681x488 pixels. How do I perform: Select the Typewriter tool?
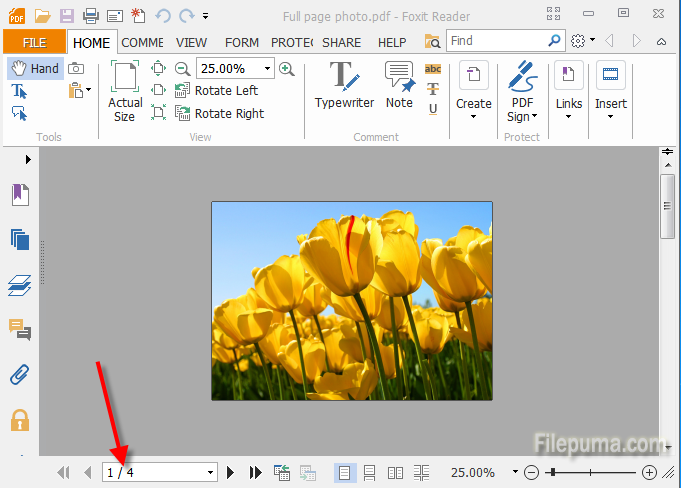(x=344, y=85)
